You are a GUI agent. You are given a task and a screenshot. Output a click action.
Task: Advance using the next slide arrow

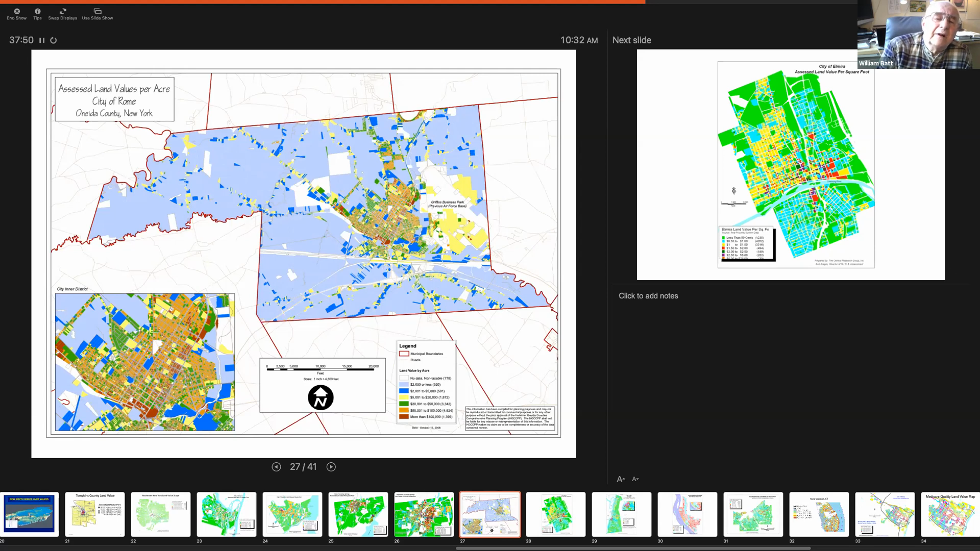point(332,466)
